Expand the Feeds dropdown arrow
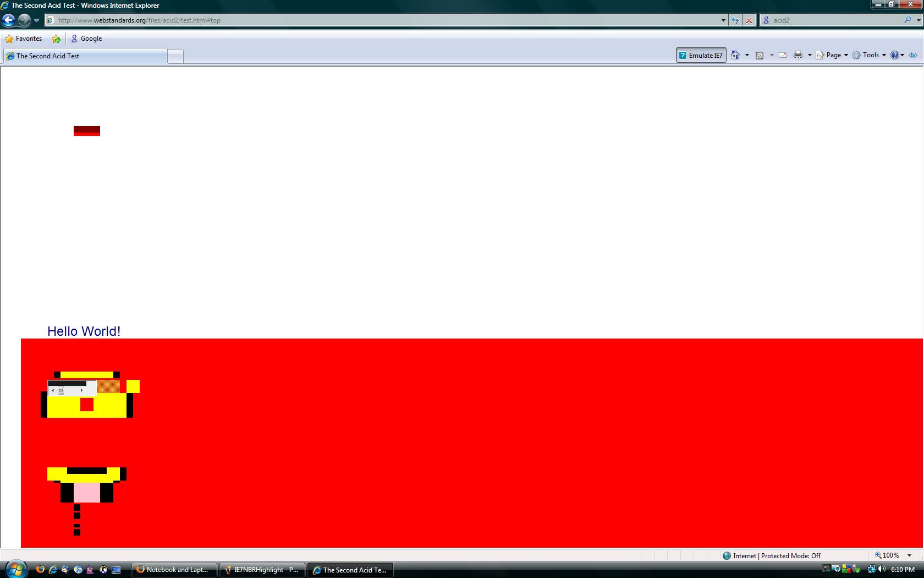Viewport: 924px width, 578px height. (772, 55)
